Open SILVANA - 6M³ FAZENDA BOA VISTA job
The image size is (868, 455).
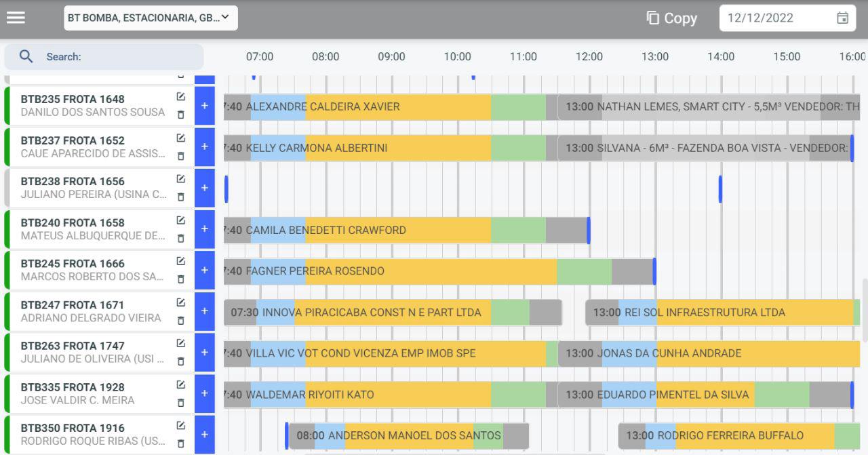[x=705, y=148]
